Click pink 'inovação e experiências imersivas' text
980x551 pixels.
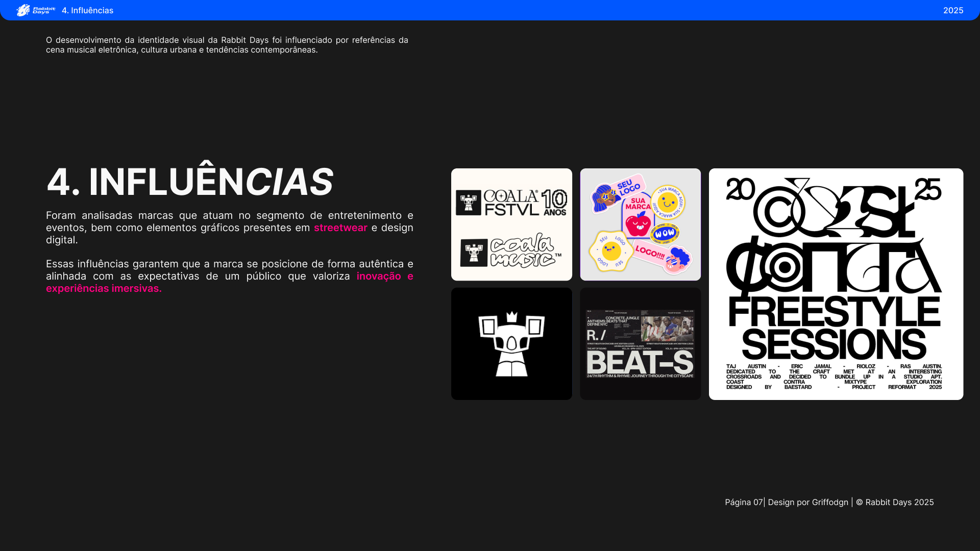(x=230, y=282)
